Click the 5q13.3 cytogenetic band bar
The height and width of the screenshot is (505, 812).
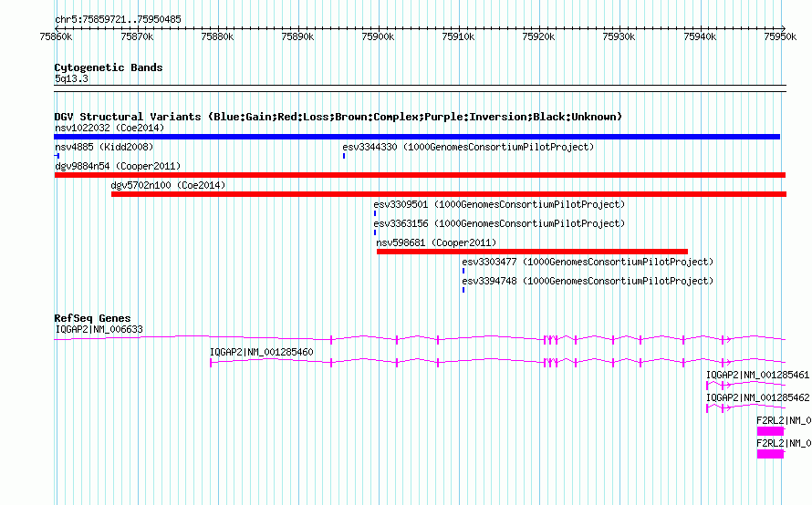tap(420, 88)
